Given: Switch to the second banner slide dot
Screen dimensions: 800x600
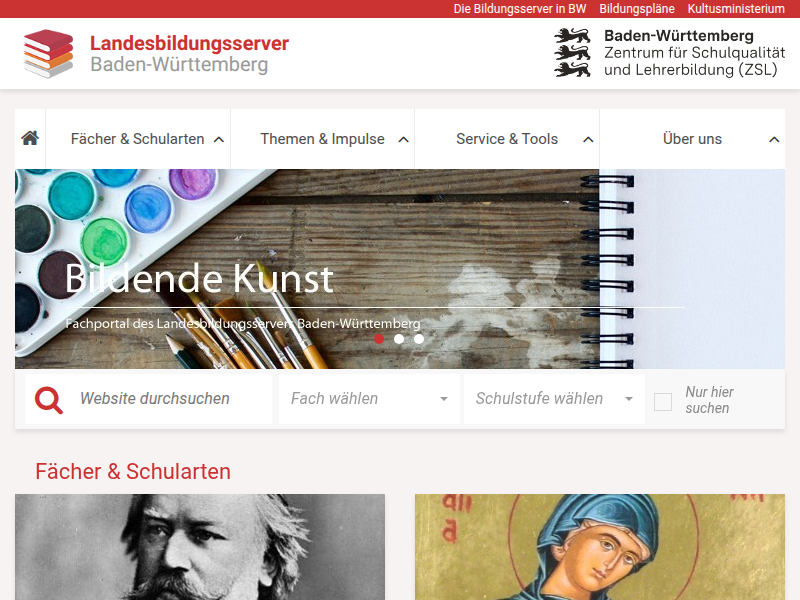Looking at the screenshot, I should pos(399,339).
